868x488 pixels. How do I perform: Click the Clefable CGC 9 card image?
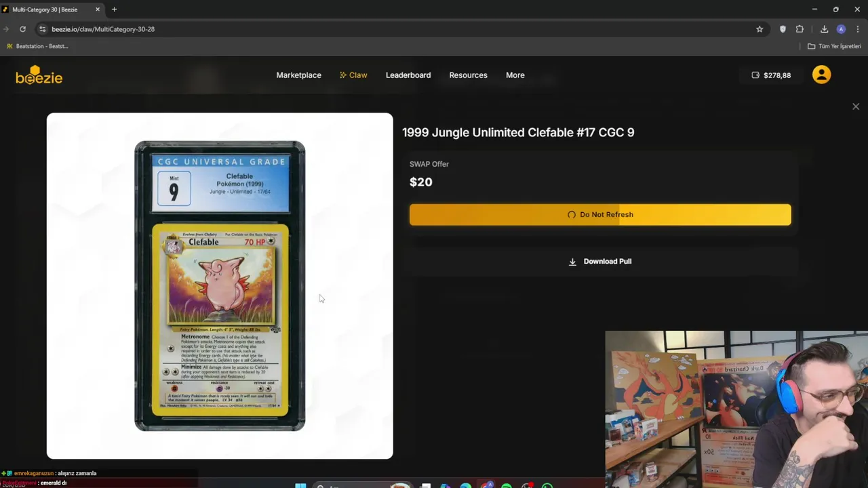click(220, 286)
